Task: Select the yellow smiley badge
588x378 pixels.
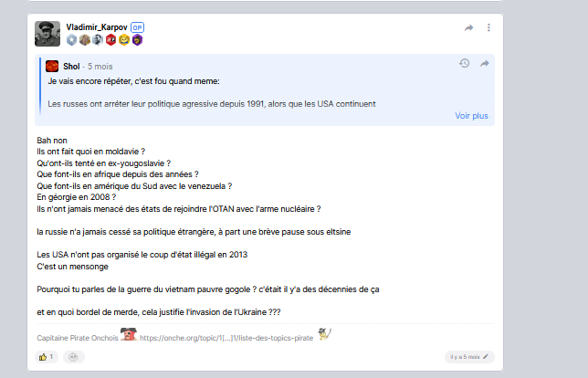Action: point(124,40)
